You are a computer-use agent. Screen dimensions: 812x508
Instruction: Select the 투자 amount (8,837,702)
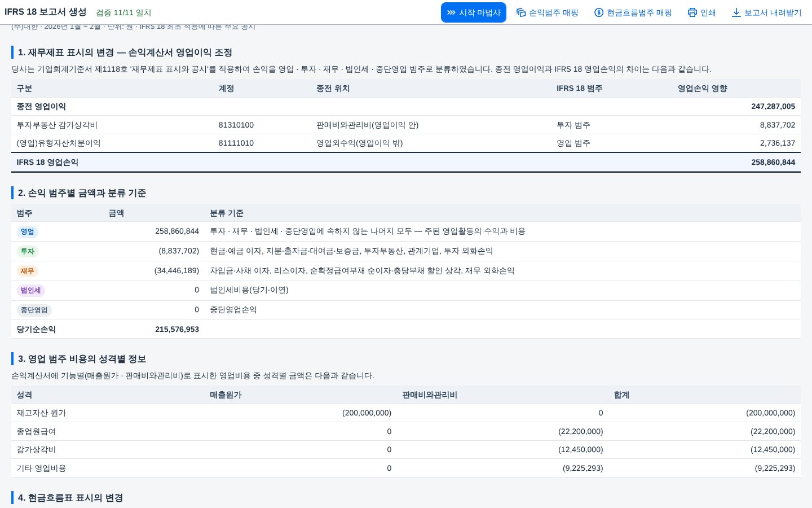pyautogui.click(x=179, y=251)
